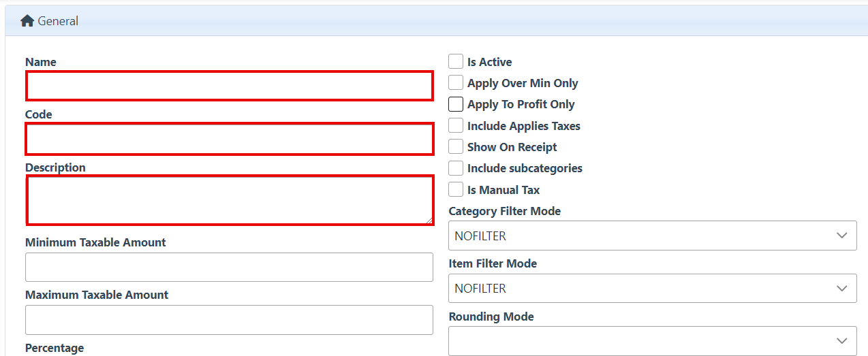This screenshot has height=356, width=868.
Task: Check the Include subcategories box
Action: pos(456,168)
